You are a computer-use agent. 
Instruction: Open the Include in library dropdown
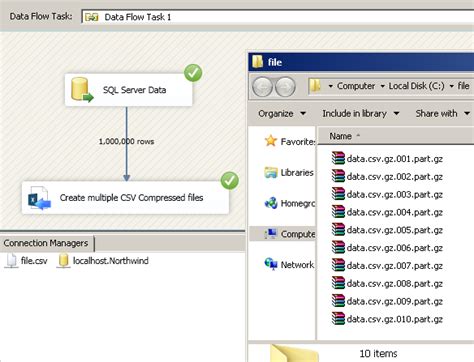point(361,114)
